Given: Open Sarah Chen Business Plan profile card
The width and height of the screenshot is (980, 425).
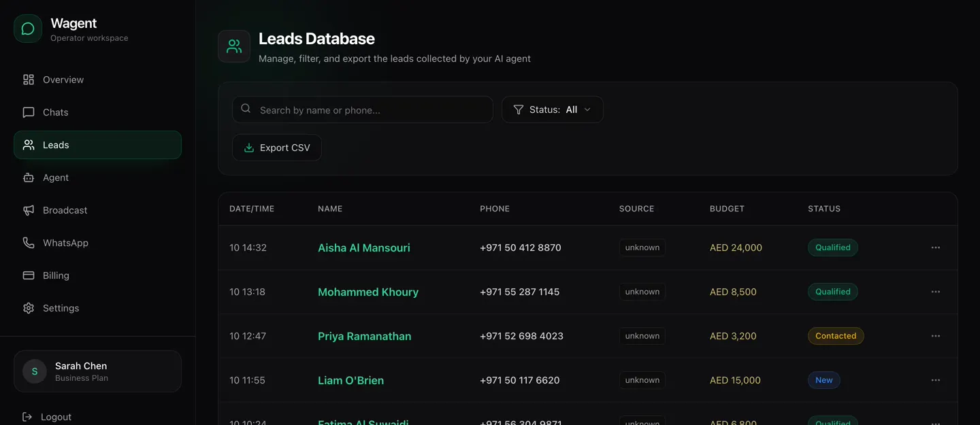Looking at the screenshot, I should point(97,371).
